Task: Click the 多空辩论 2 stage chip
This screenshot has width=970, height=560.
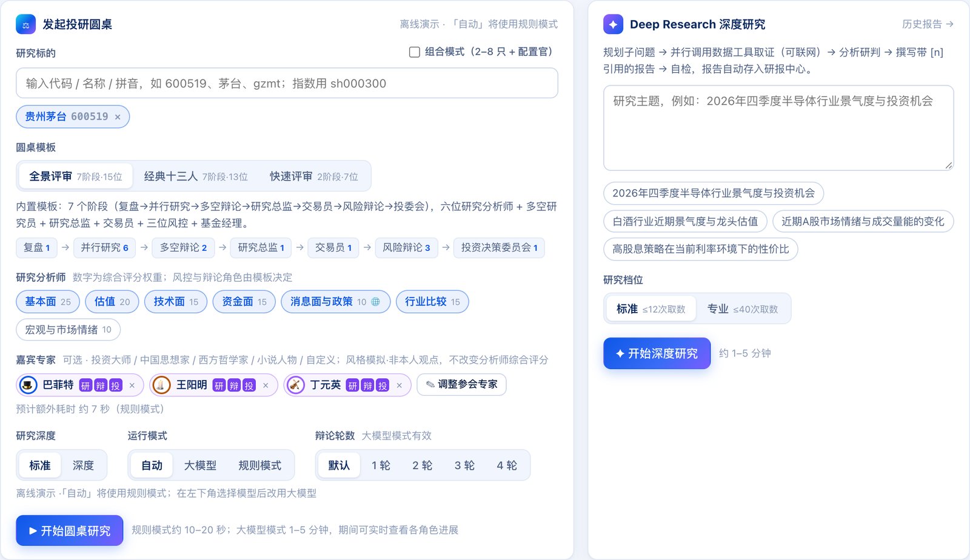Action: [x=183, y=248]
